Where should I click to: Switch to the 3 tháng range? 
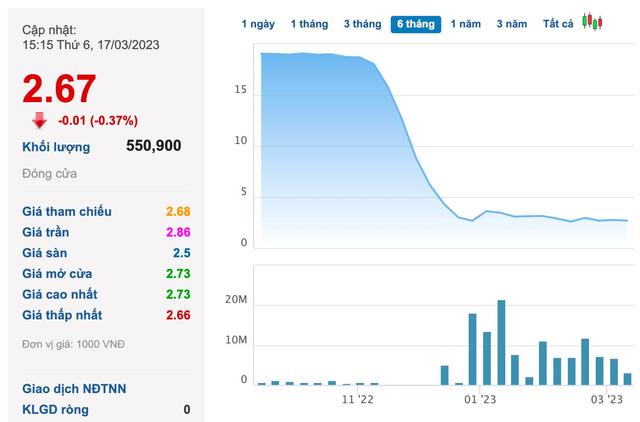(x=361, y=23)
